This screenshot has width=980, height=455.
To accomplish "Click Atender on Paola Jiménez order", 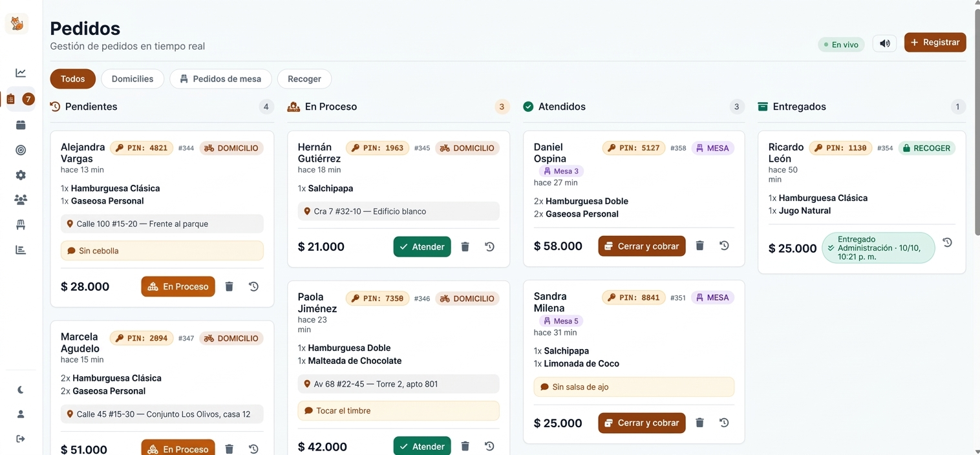I will point(422,446).
